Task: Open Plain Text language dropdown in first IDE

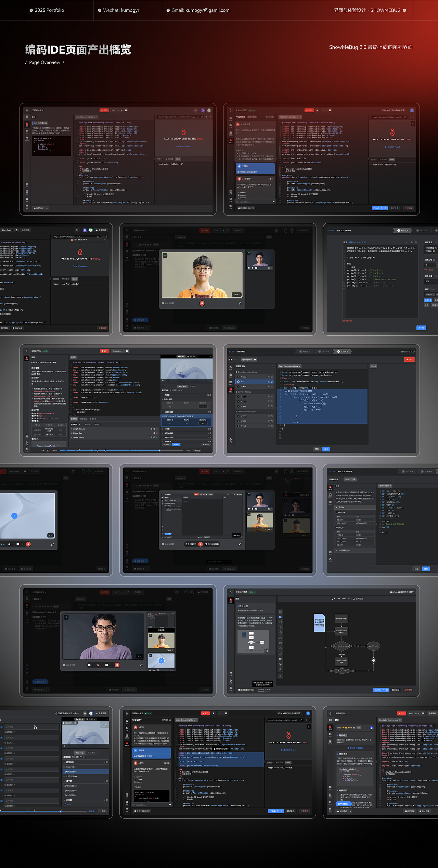Action: [x=117, y=110]
